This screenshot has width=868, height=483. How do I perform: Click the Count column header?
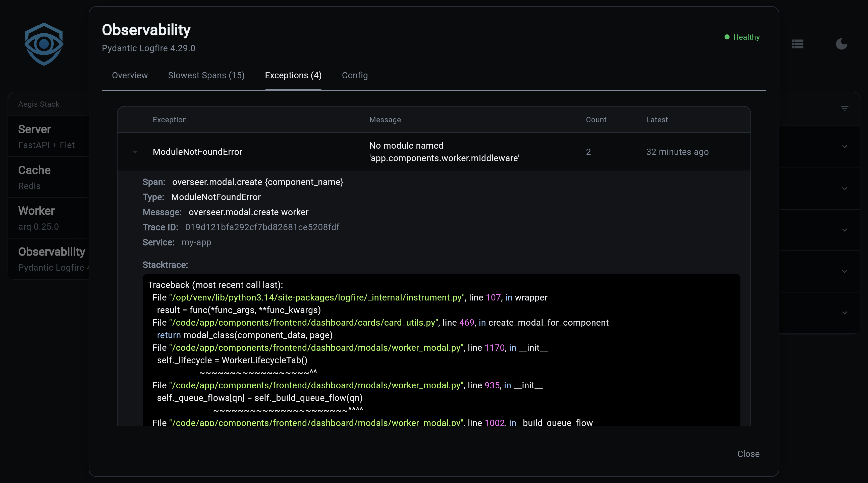click(596, 119)
